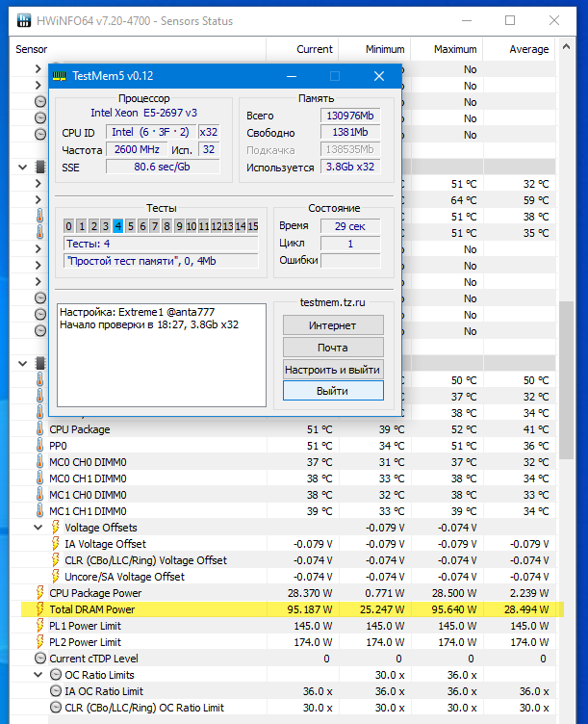This screenshot has width=588, height=724.
Task: Click the lightning icon beside PL1 Power Limit
Action: [40, 626]
